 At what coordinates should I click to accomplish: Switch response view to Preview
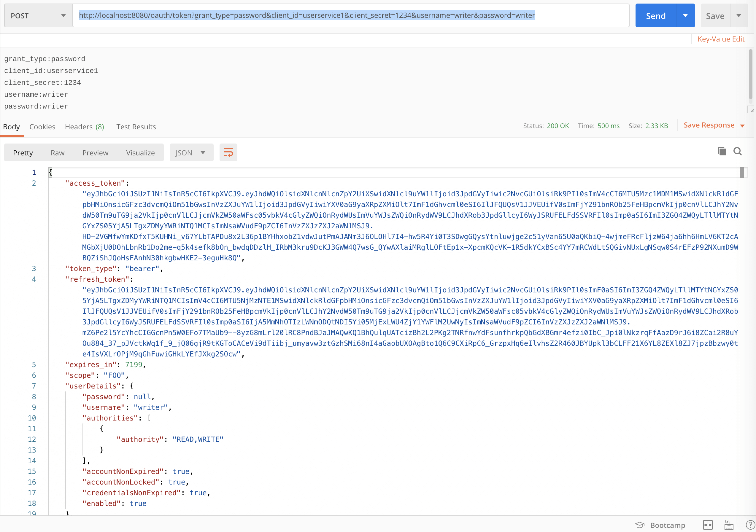tap(95, 153)
